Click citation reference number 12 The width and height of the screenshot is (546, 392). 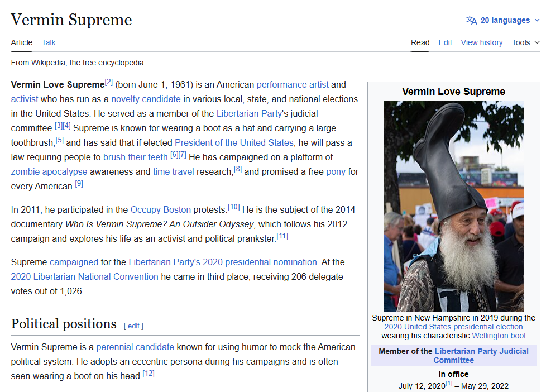point(149,374)
